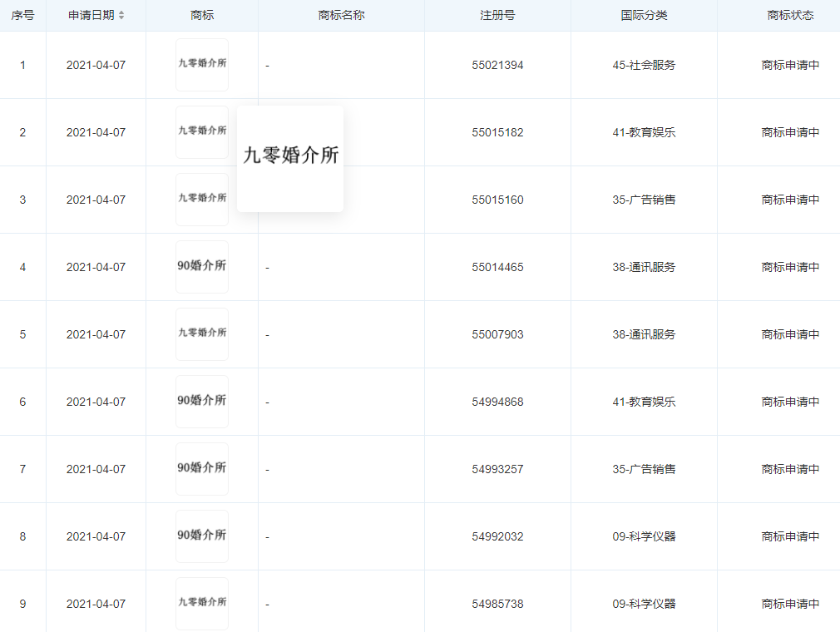This screenshot has width=840, height=632.
Task: Select registration number 55015182
Action: click(497, 133)
